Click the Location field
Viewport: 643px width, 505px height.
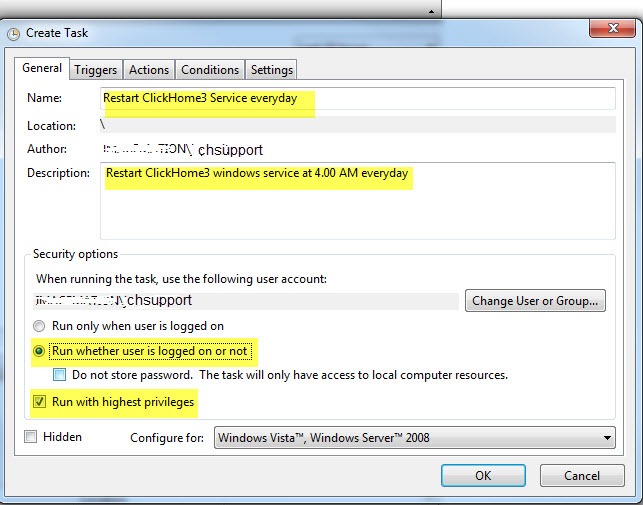point(357,126)
